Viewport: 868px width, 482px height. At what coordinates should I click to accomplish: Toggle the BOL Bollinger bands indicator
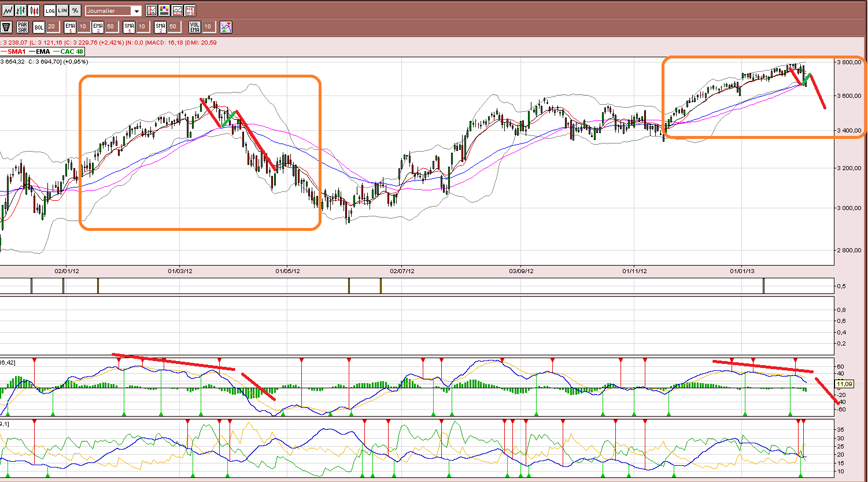(x=39, y=27)
